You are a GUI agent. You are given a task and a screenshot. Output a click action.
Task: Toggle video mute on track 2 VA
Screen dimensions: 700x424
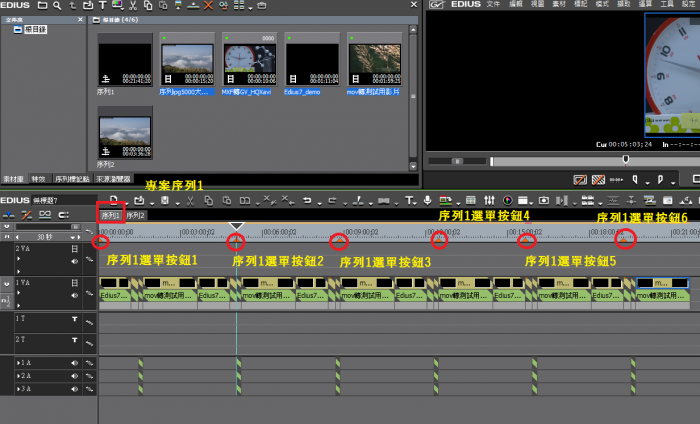tap(75, 248)
